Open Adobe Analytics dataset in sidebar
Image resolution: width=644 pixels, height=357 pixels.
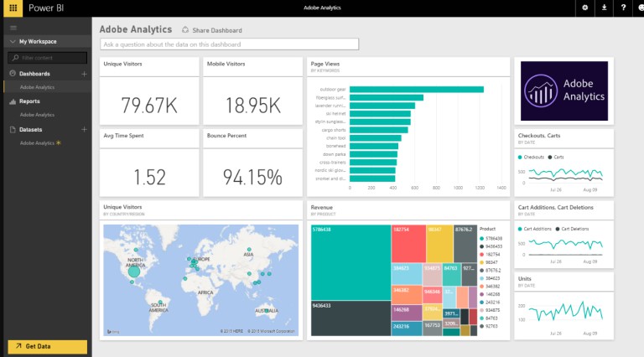coord(37,142)
